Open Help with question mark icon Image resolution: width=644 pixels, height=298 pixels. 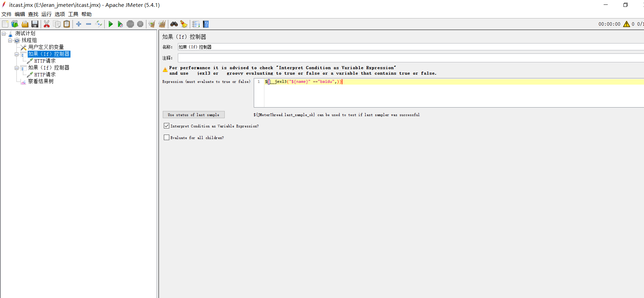click(206, 24)
